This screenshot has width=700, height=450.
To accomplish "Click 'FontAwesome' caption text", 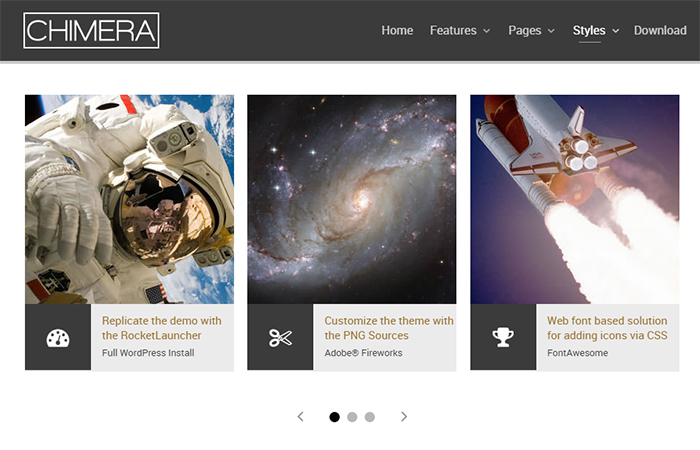I will pyautogui.click(x=577, y=353).
